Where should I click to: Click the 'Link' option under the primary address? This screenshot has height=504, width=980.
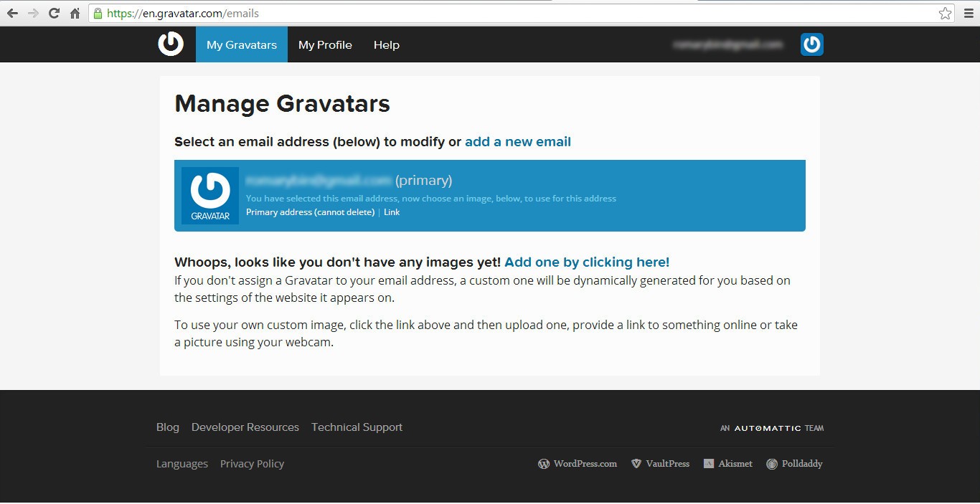pyautogui.click(x=392, y=212)
